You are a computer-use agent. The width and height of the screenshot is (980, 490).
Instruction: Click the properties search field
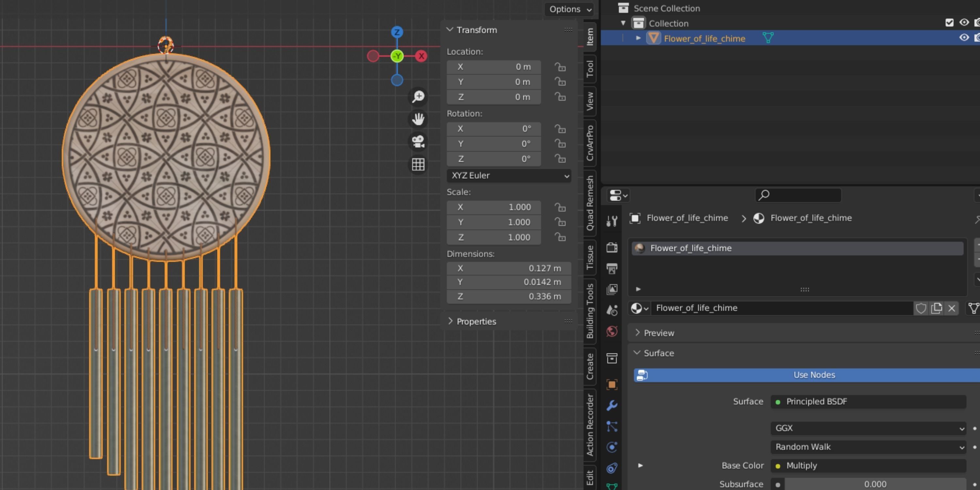[x=798, y=195]
